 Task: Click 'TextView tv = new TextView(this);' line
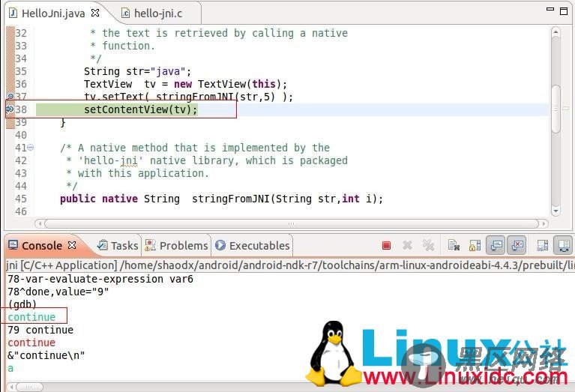coord(185,84)
